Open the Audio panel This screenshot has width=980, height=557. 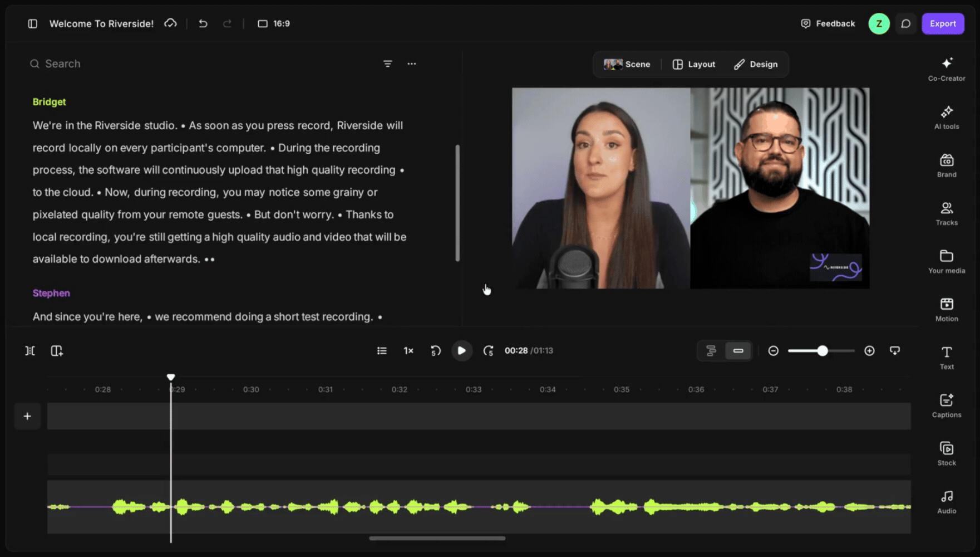pos(947,501)
